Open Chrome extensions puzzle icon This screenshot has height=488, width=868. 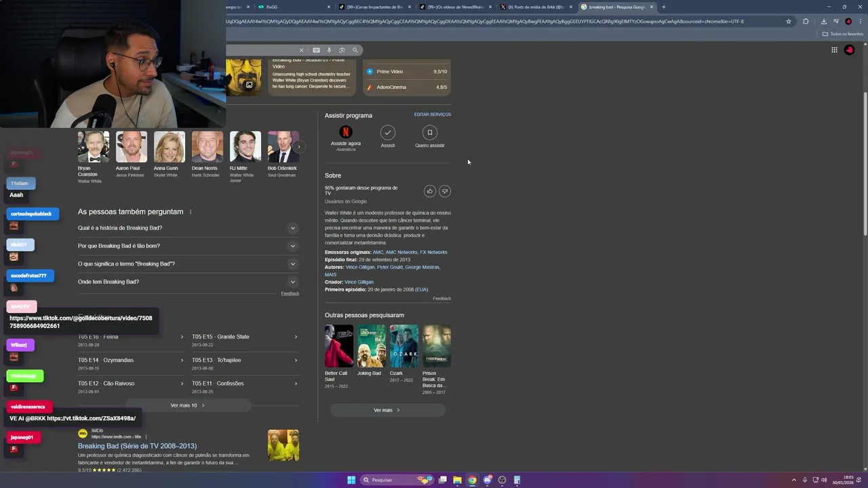(x=806, y=21)
